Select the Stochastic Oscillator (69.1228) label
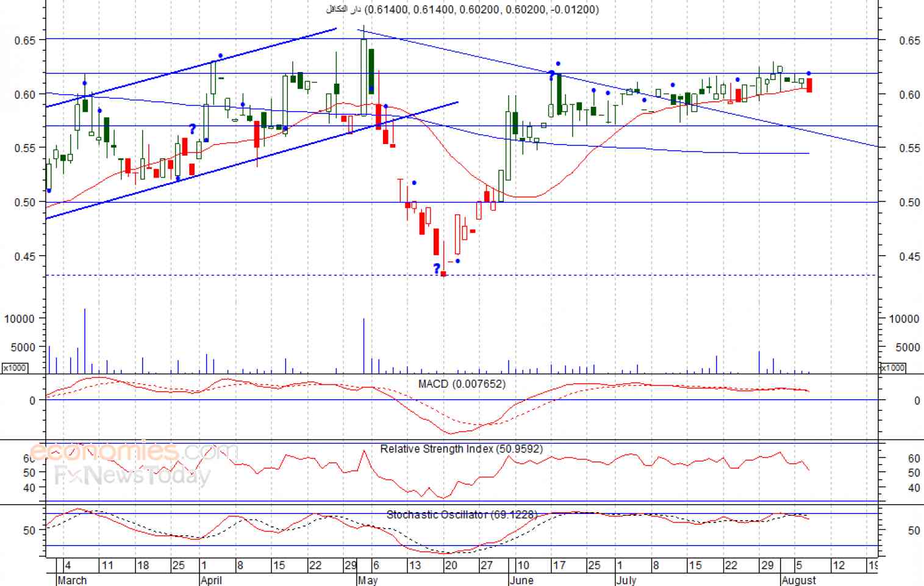The image size is (924, 586). [462, 515]
